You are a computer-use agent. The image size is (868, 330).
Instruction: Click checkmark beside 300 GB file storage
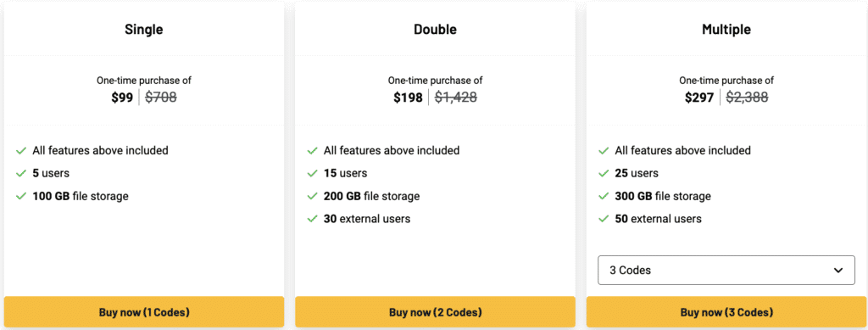tap(604, 196)
